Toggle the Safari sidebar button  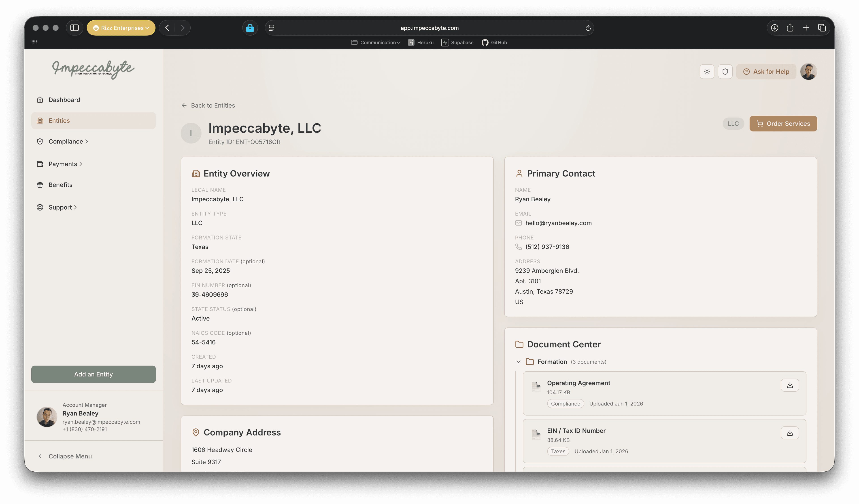pos(74,28)
